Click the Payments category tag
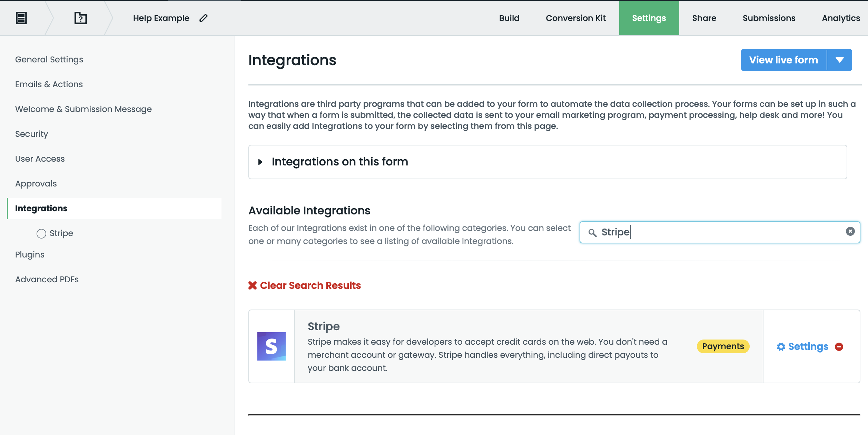Screen dimensions: 868x435 pos(723,346)
